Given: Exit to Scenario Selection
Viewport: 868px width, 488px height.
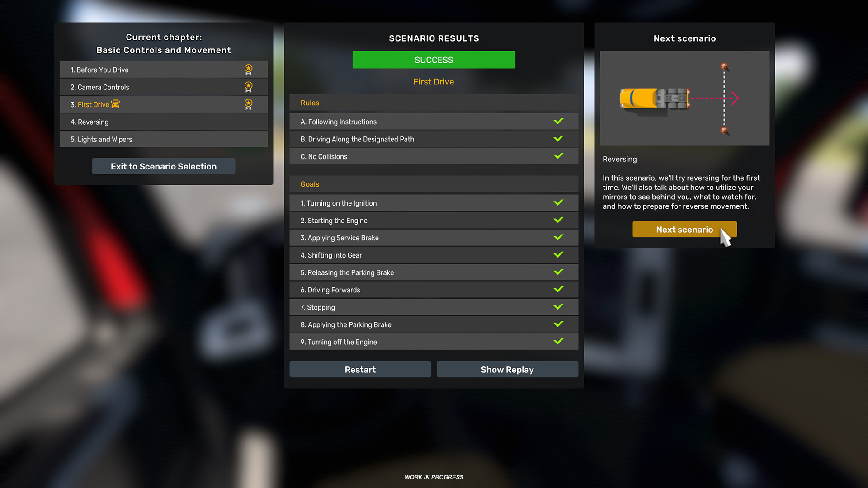Looking at the screenshot, I should 164,166.
